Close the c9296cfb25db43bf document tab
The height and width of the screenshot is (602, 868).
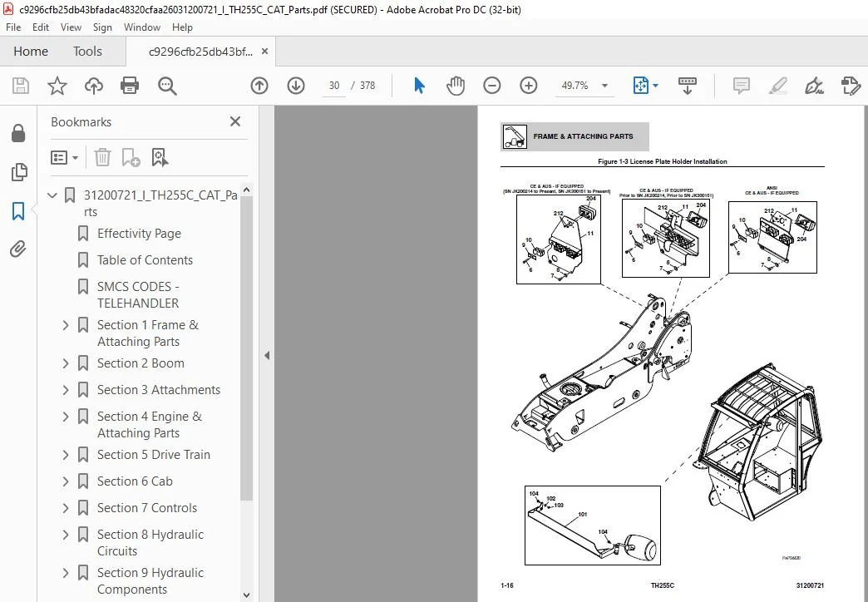tap(264, 52)
